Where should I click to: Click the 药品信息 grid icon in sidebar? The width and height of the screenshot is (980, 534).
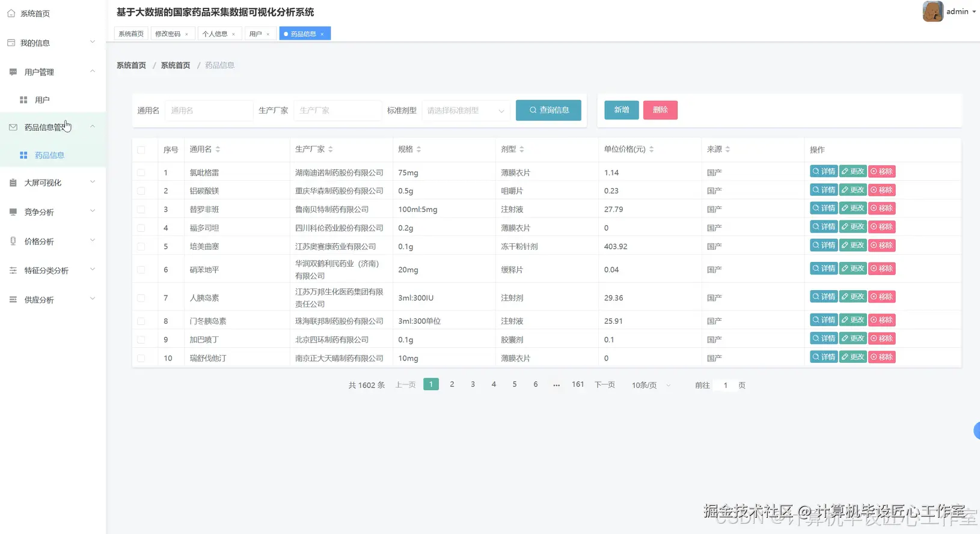click(x=23, y=155)
